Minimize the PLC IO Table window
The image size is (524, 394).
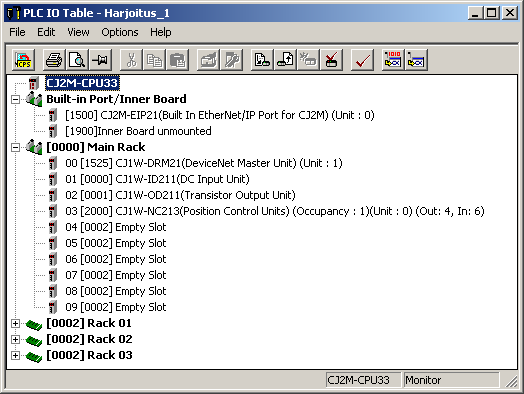pyautogui.click(x=475, y=13)
